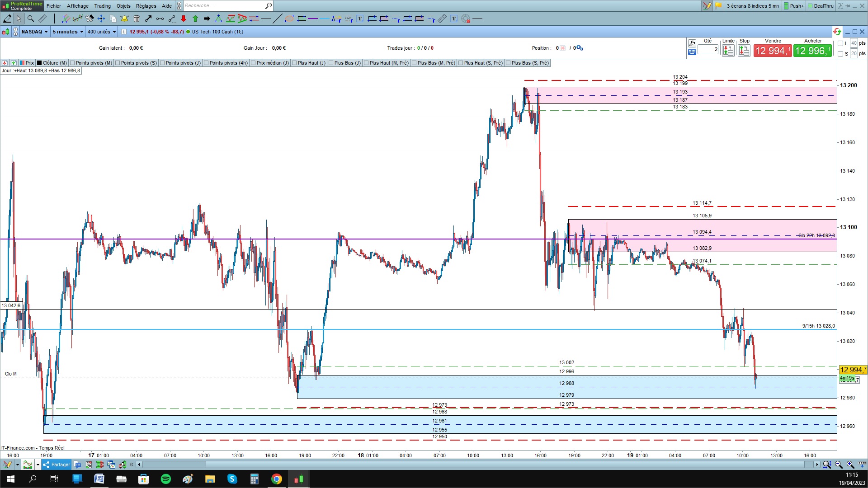Click the red Vendre price button
Screen dimensions: 868x488
pyautogui.click(x=772, y=51)
